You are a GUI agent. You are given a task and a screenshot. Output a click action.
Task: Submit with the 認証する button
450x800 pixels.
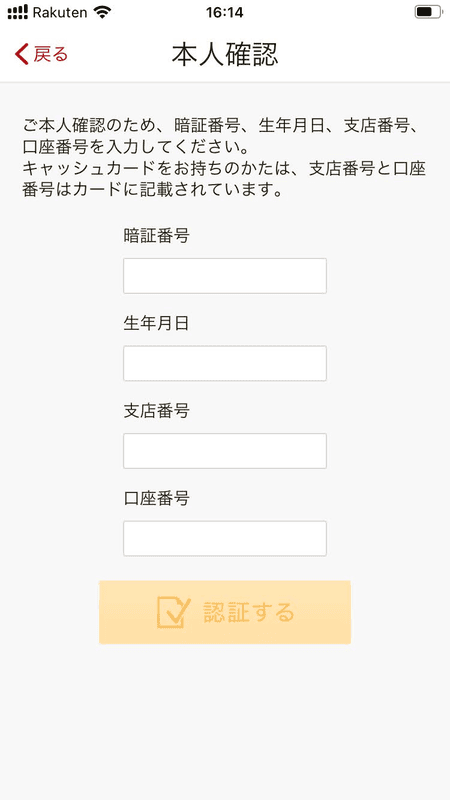[x=225, y=612]
